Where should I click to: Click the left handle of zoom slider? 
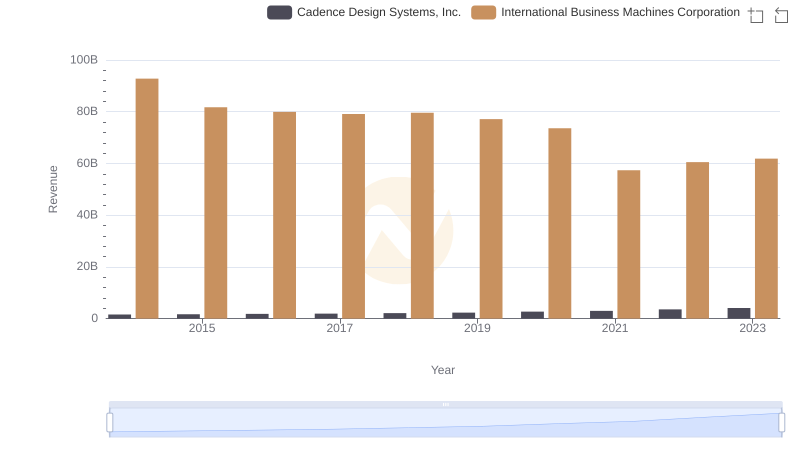point(110,423)
